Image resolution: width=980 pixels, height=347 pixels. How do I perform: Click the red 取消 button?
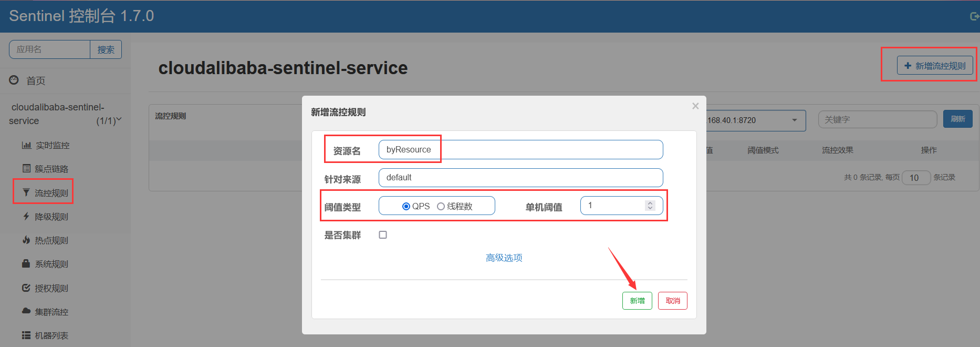(673, 301)
